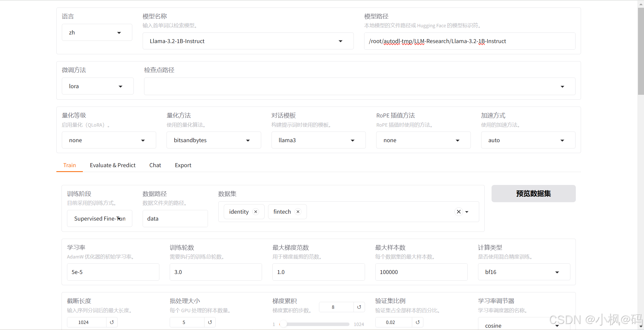Click the scrollbar down arrow
This screenshot has height=330, width=644.
pyautogui.click(x=641, y=327)
